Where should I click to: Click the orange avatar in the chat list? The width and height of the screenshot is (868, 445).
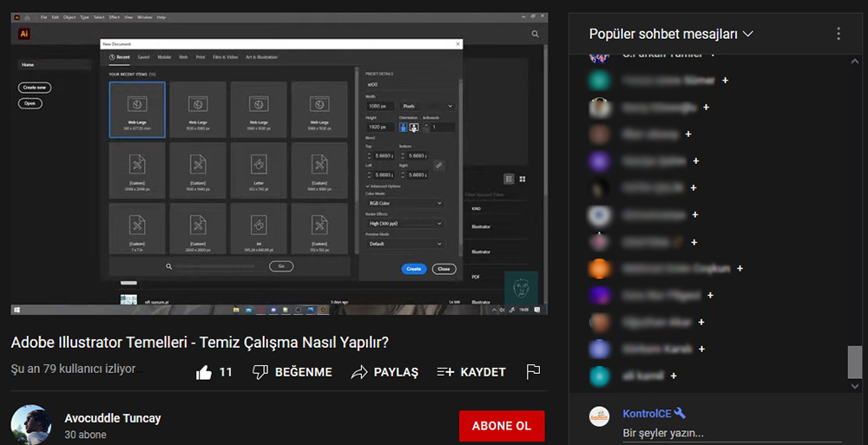[599, 268]
